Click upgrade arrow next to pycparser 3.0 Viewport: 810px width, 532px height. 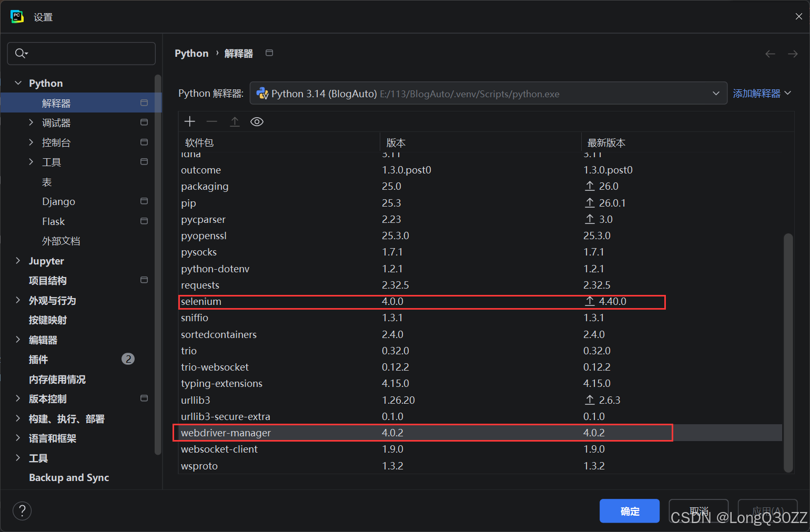[590, 219]
